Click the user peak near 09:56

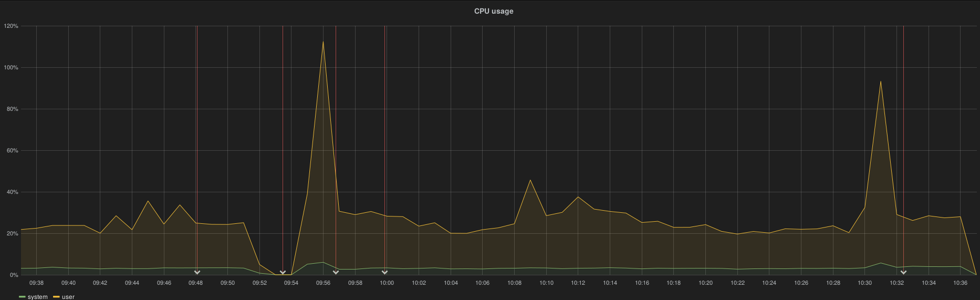point(323,42)
